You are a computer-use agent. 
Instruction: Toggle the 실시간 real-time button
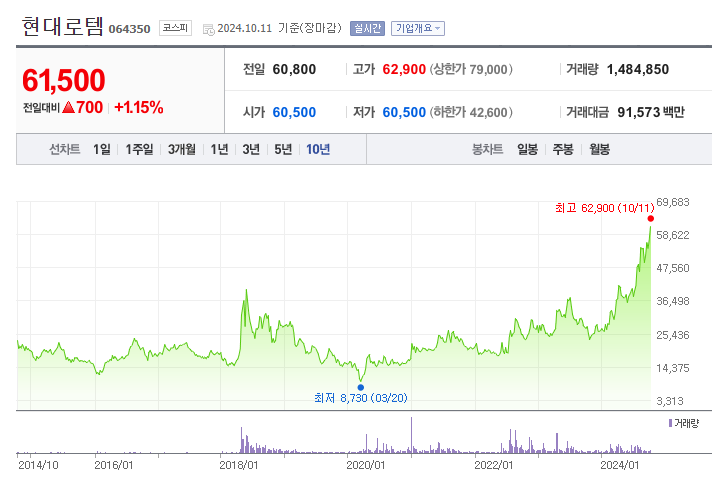tap(367, 29)
